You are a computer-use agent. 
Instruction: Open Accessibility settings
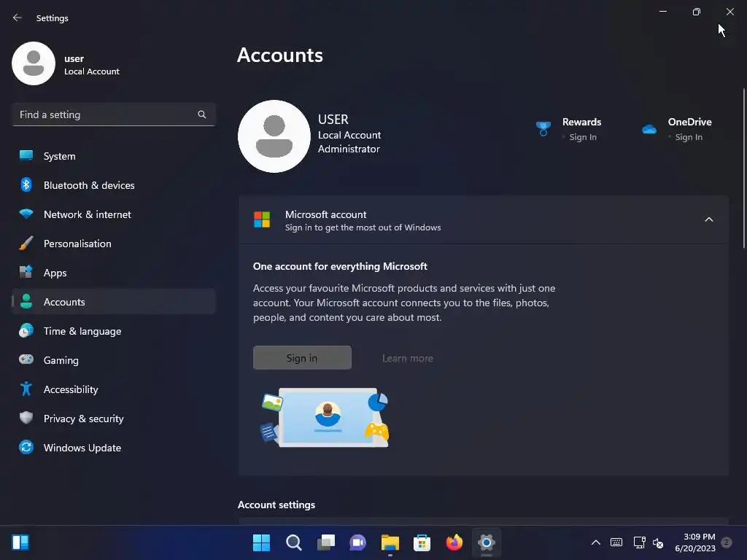pos(113,389)
